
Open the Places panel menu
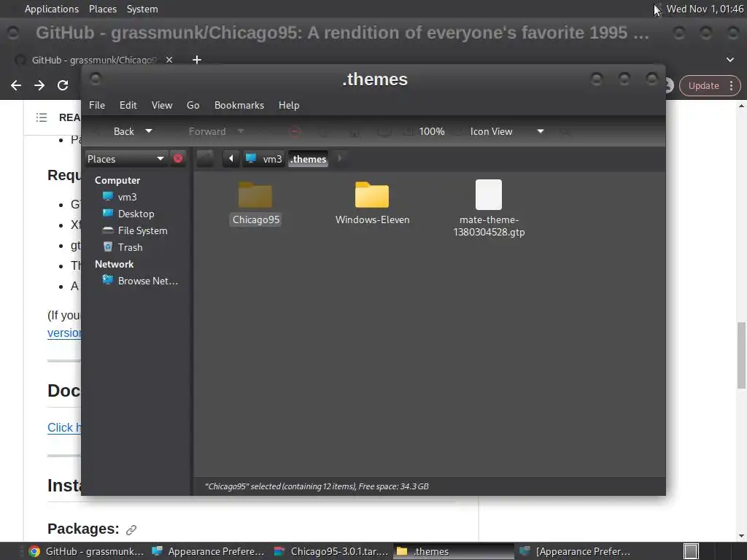pyautogui.click(x=102, y=9)
